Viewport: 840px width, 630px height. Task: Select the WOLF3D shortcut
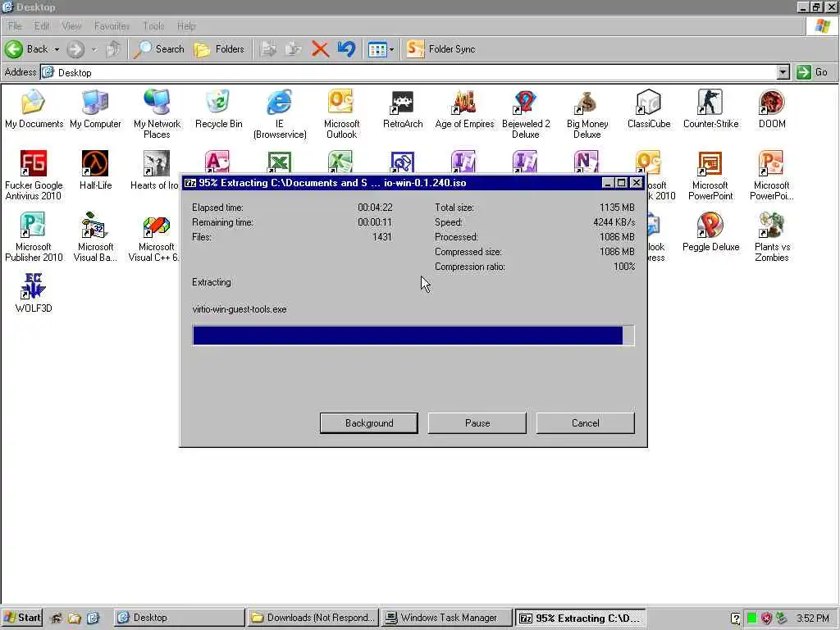[33, 293]
